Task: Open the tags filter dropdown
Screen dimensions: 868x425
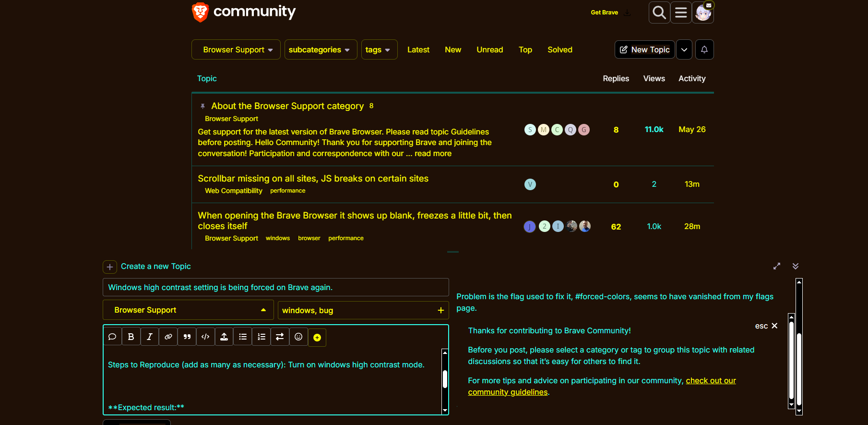Action: (x=380, y=49)
